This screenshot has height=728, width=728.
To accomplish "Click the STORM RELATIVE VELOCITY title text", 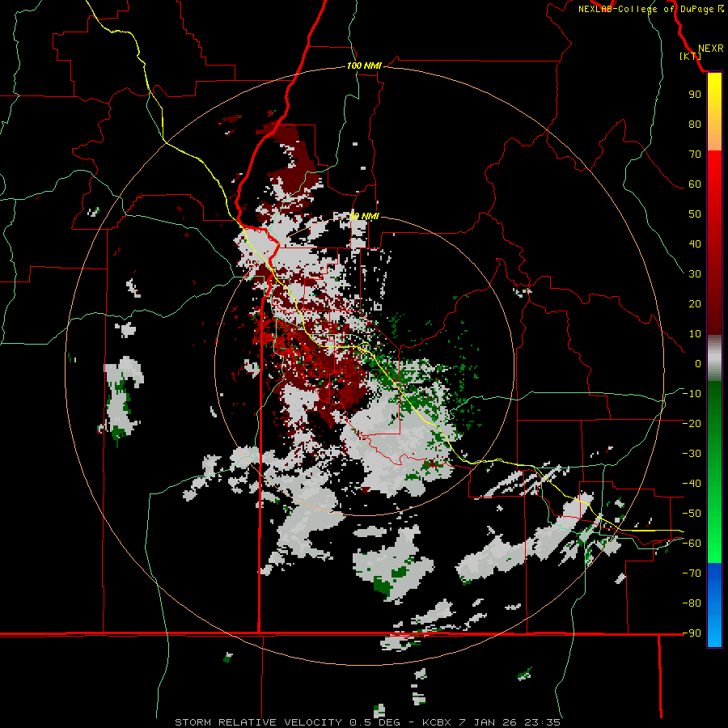I will (x=260, y=722).
